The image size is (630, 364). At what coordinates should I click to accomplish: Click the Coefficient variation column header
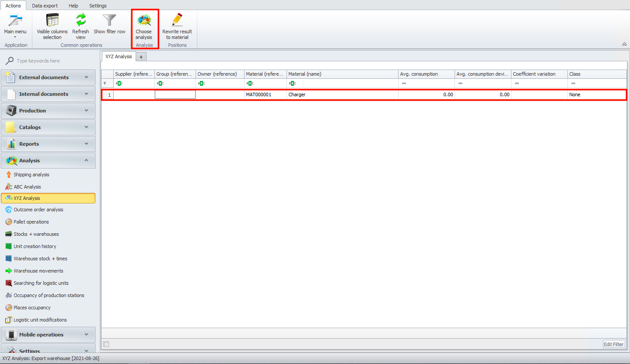pyautogui.click(x=539, y=74)
